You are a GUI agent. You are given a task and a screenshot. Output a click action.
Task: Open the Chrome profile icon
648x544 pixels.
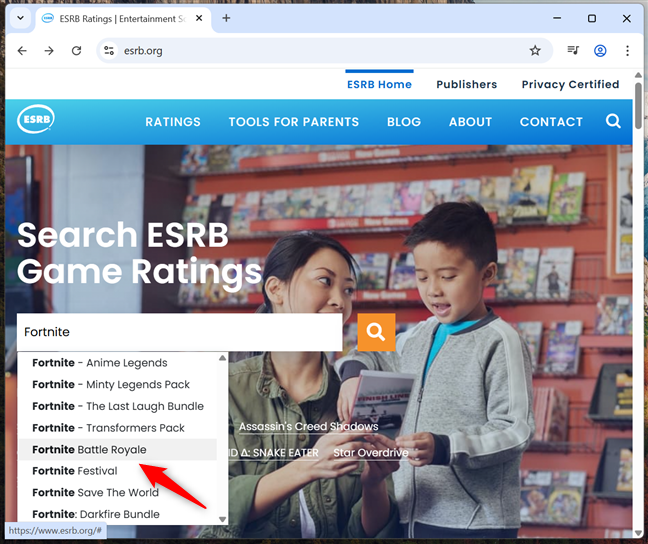600,51
